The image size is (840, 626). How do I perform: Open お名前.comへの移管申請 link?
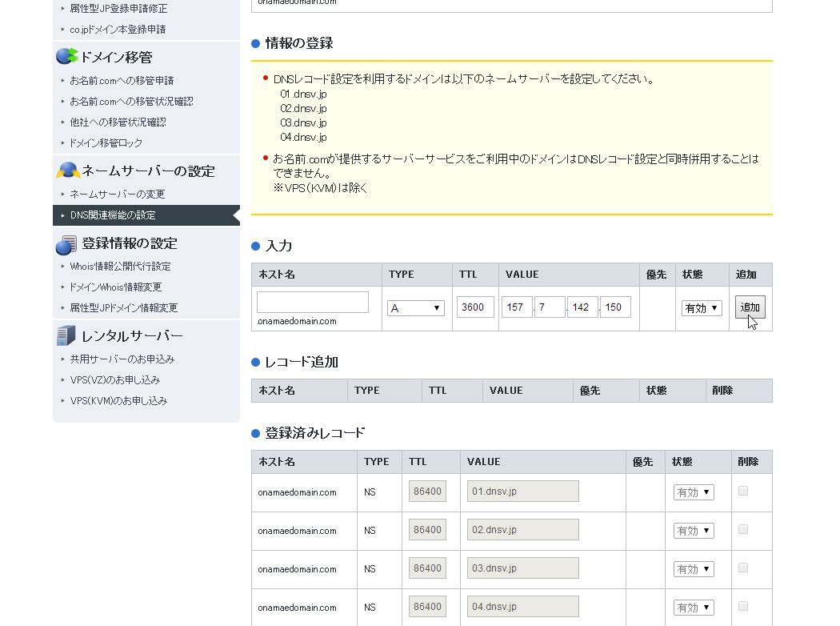[x=122, y=80]
